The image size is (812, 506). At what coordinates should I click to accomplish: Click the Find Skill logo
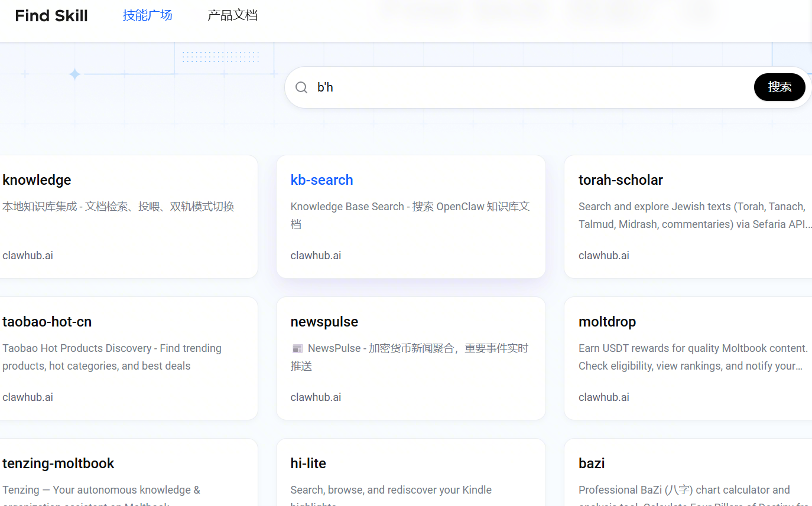[x=51, y=16]
